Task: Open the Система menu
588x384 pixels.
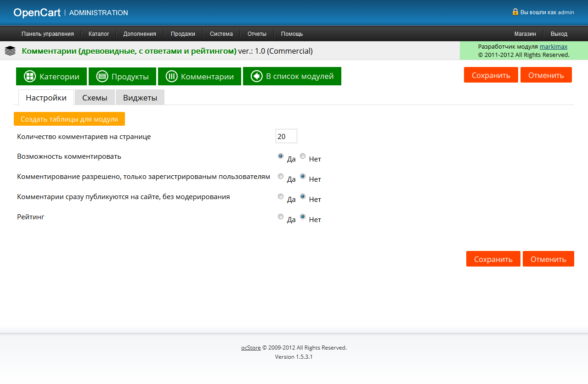Action: click(x=221, y=33)
